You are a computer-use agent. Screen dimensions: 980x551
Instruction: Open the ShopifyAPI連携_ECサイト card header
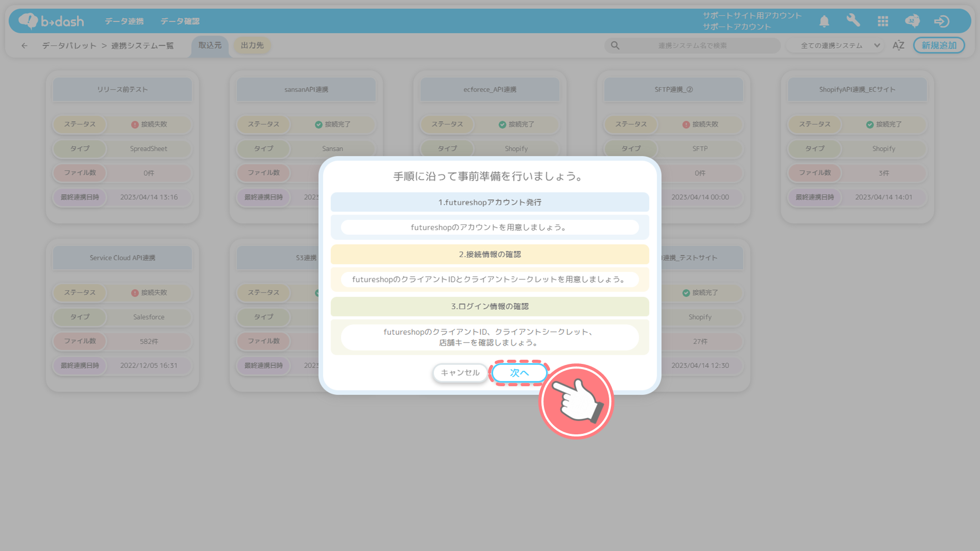(x=857, y=90)
